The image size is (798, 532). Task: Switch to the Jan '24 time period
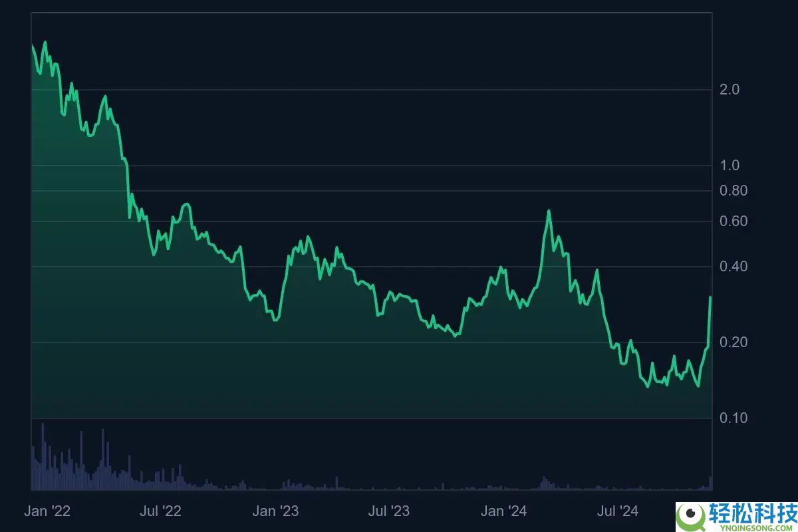(x=503, y=511)
